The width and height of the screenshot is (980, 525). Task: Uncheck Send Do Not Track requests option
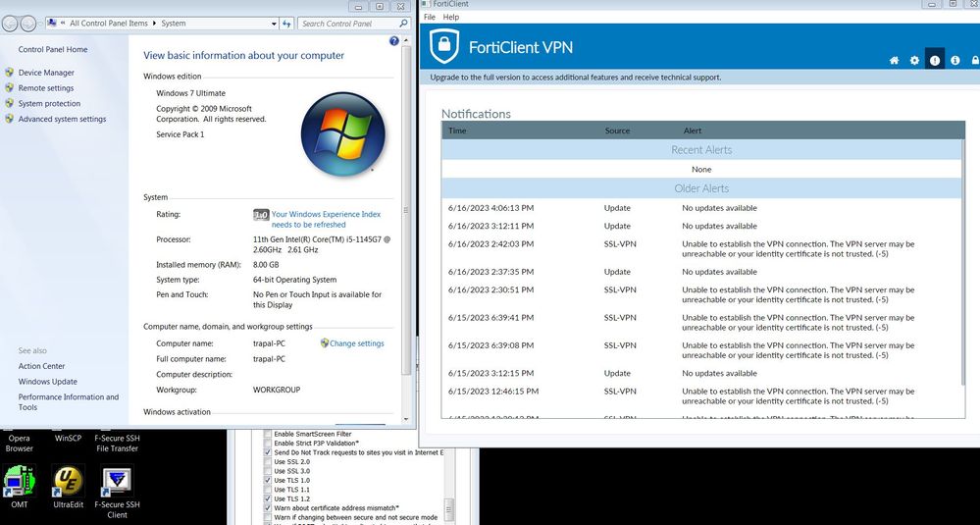[x=268, y=452]
